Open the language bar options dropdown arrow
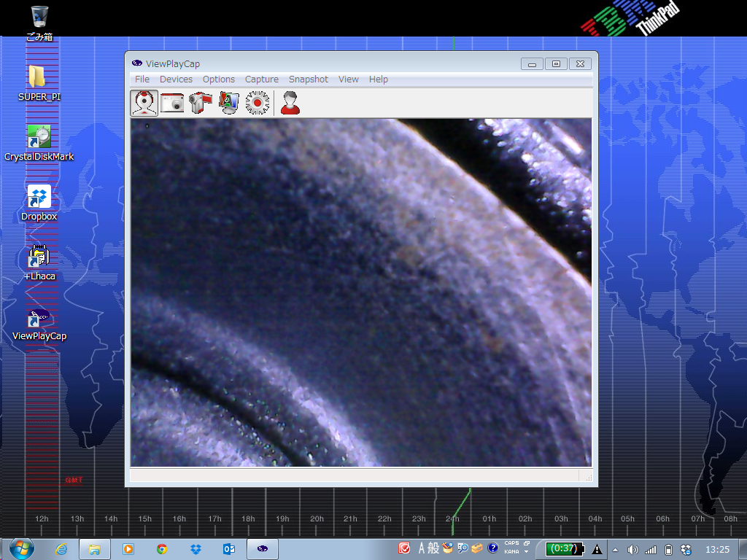The image size is (747, 560). click(x=527, y=553)
